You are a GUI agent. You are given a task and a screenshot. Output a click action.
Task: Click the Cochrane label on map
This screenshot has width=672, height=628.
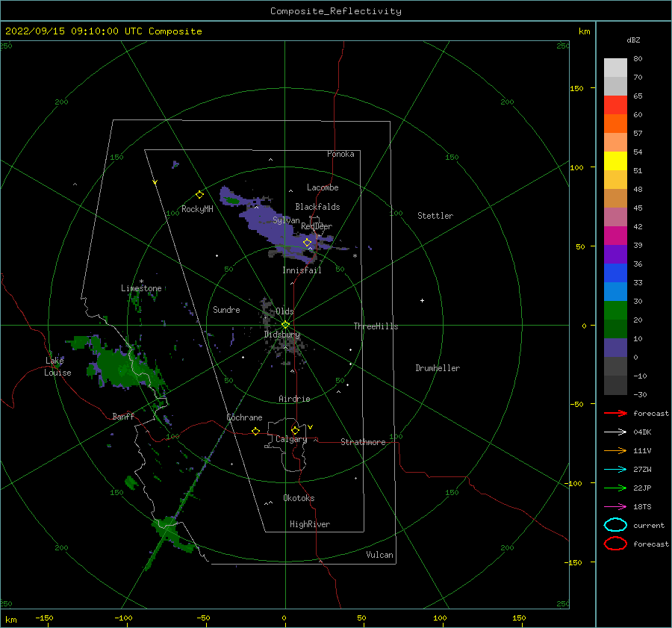244,417
